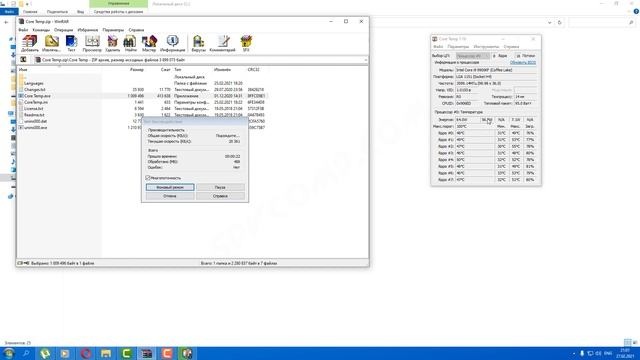Image resolution: width=640 pixels, height=360 pixels.
Task: Click the Извлечь (Extract) toolbar icon
Action: [x=51, y=43]
